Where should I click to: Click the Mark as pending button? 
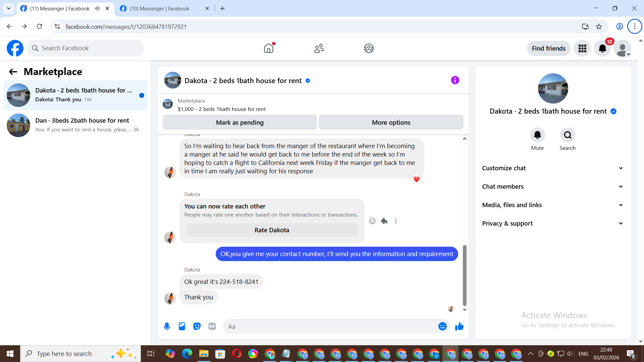[239, 122]
